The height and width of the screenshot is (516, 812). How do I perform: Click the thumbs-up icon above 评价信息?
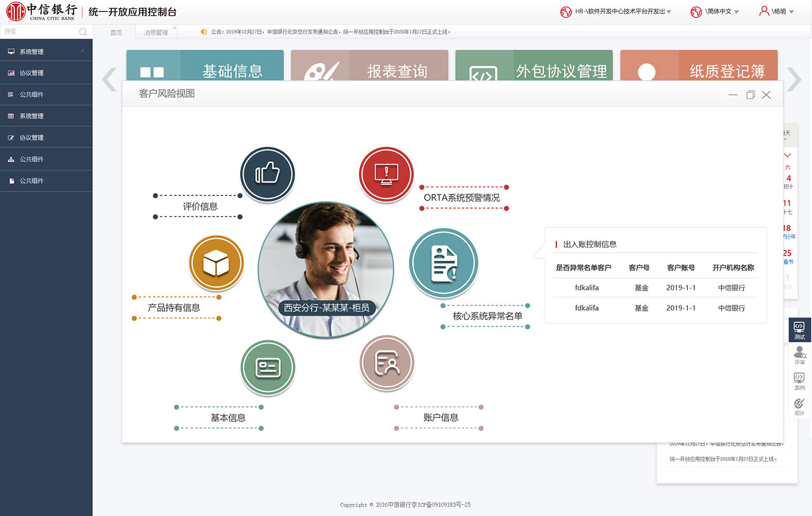(x=267, y=173)
